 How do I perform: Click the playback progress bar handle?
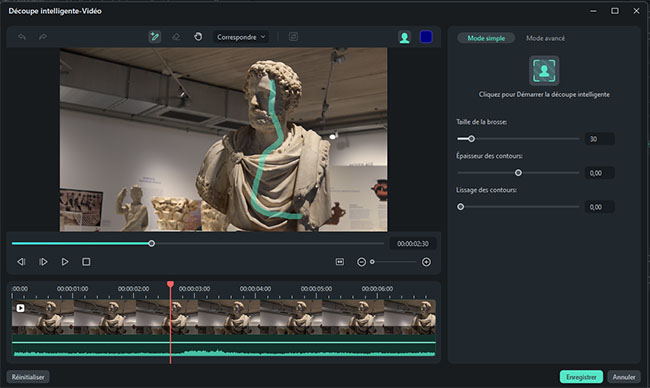point(152,243)
